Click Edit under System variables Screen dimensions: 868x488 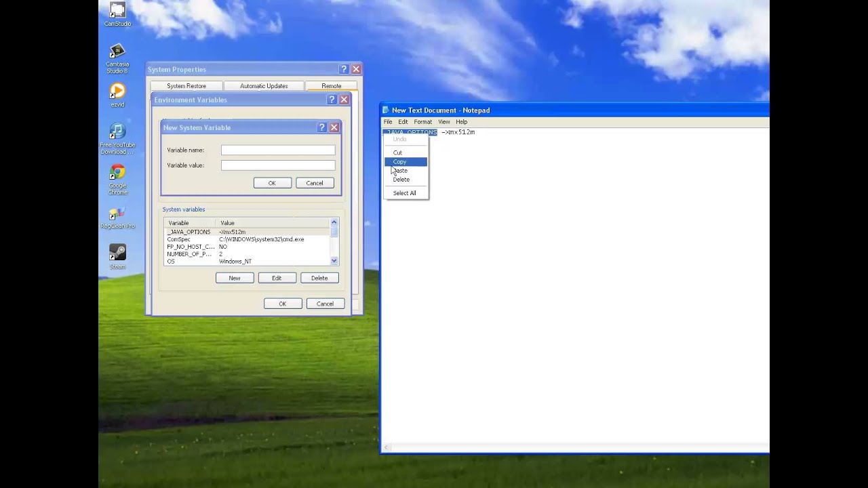click(277, 278)
